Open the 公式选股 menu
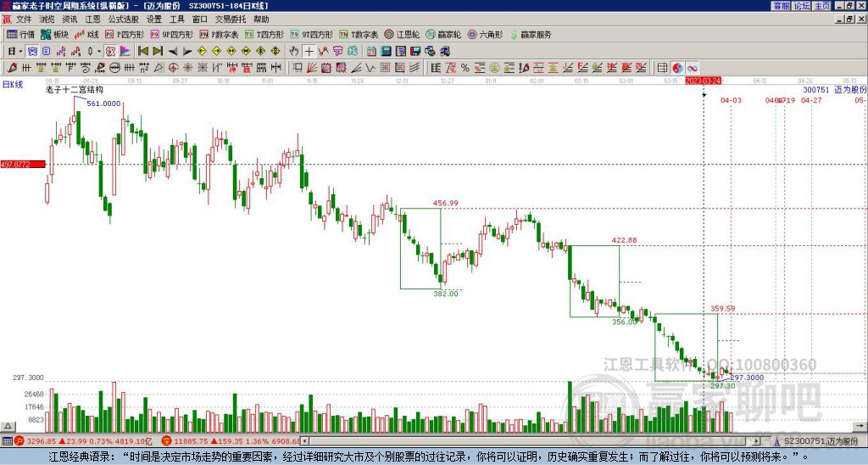 tap(124, 20)
